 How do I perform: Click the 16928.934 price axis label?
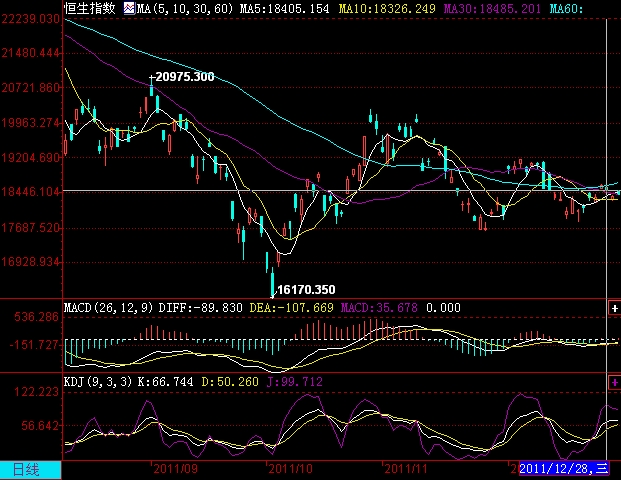pos(31,262)
